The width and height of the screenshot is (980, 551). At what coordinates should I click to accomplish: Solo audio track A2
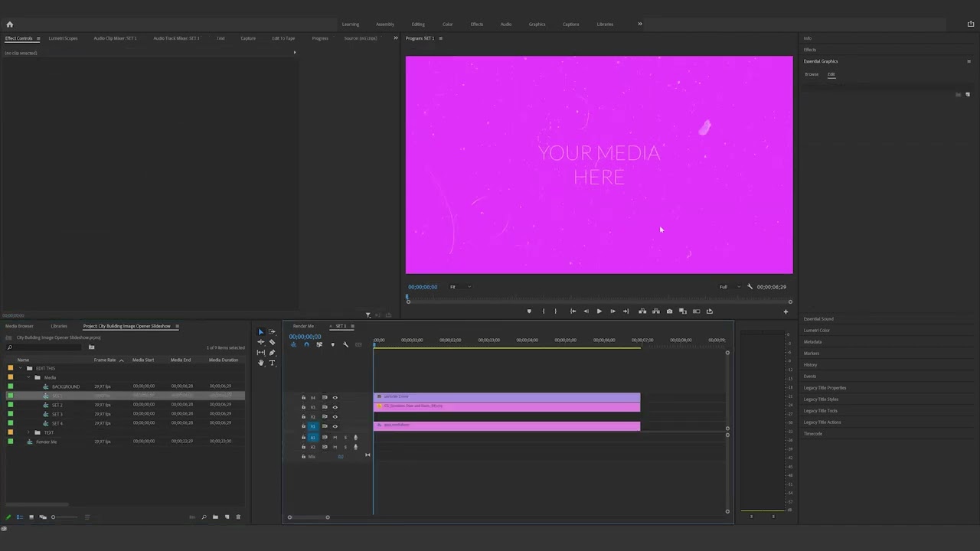pyautogui.click(x=345, y=447)
